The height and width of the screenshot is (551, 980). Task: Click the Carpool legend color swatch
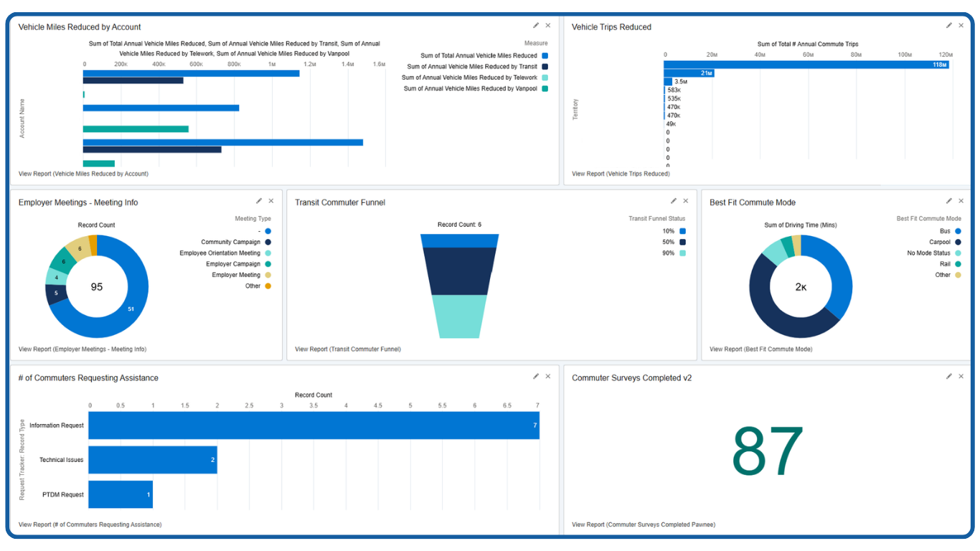pyautogui.click(x=958, y=242)
